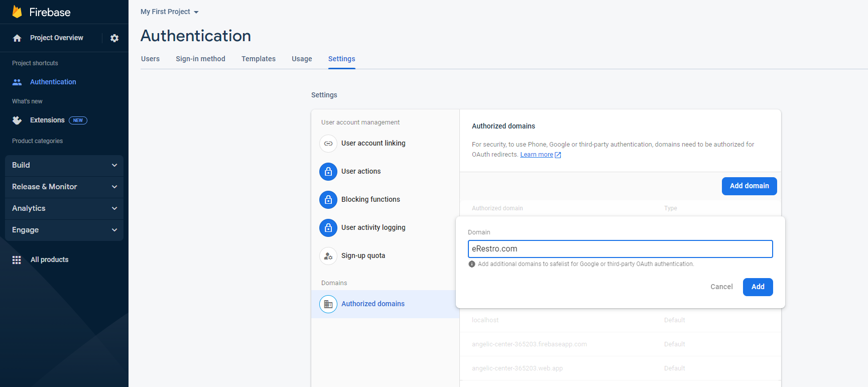Click the User activity logging lock icon
The image size is (868, 387).
click(328, 228)
